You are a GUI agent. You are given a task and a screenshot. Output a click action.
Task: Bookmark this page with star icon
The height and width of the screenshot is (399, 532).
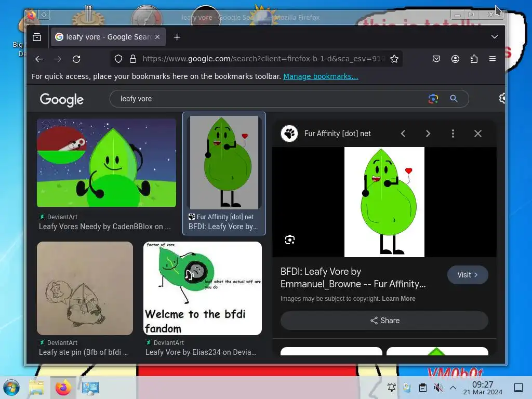pos(394,59)
